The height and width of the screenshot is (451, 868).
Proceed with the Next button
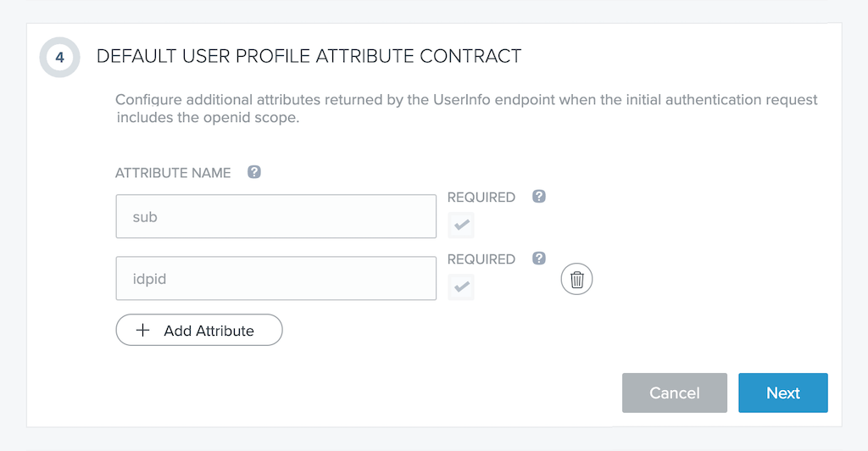pos(782,393)
